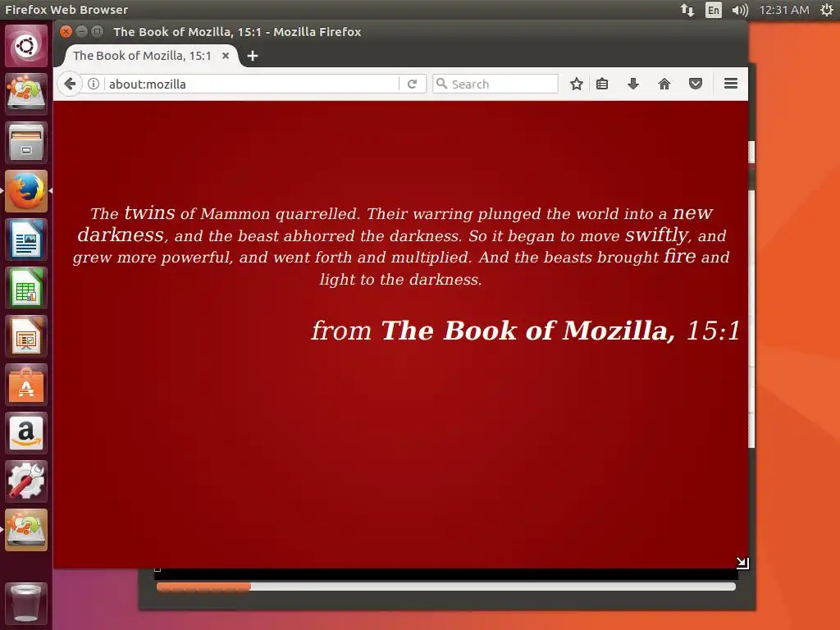Viewport: 840px width, 630px height.
Task: Close The Book of Mozilla tab
Action: (226, 55)
